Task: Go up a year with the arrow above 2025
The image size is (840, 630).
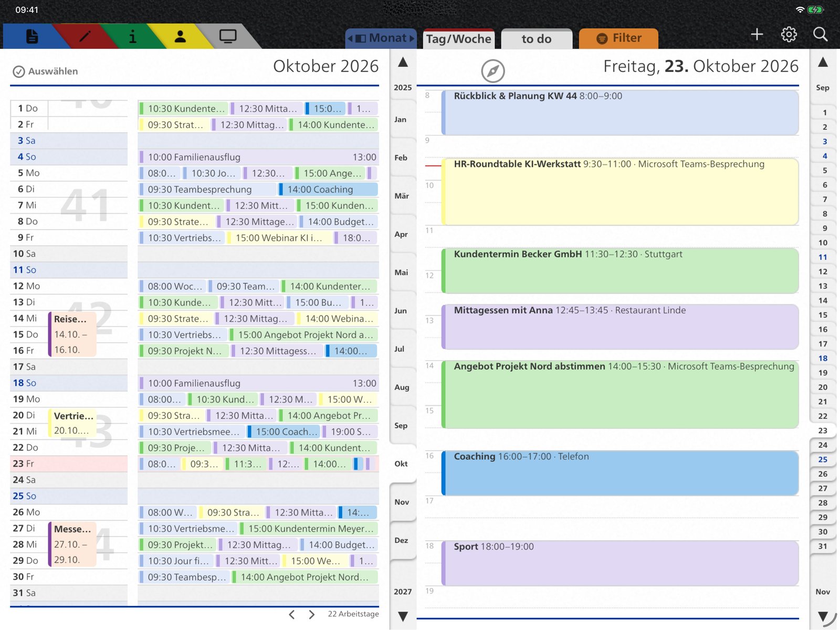Action: (403, 62)
